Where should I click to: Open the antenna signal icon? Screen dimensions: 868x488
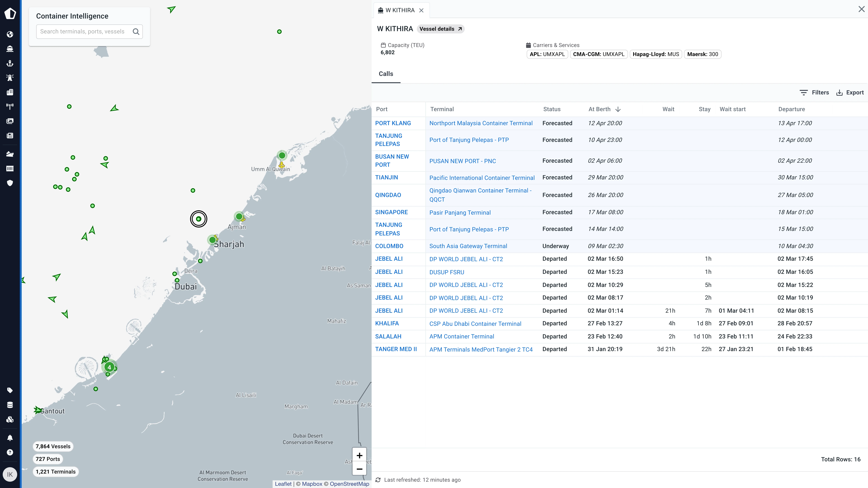10,106
